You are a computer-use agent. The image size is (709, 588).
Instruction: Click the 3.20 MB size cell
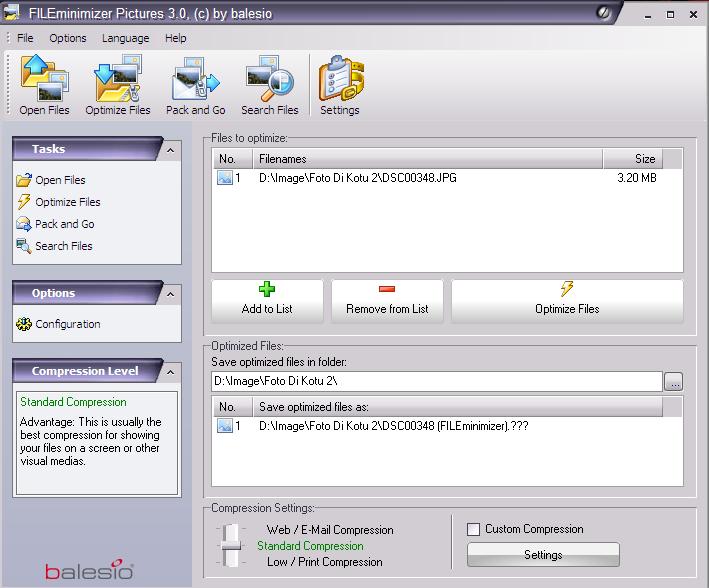click(637, 178)
